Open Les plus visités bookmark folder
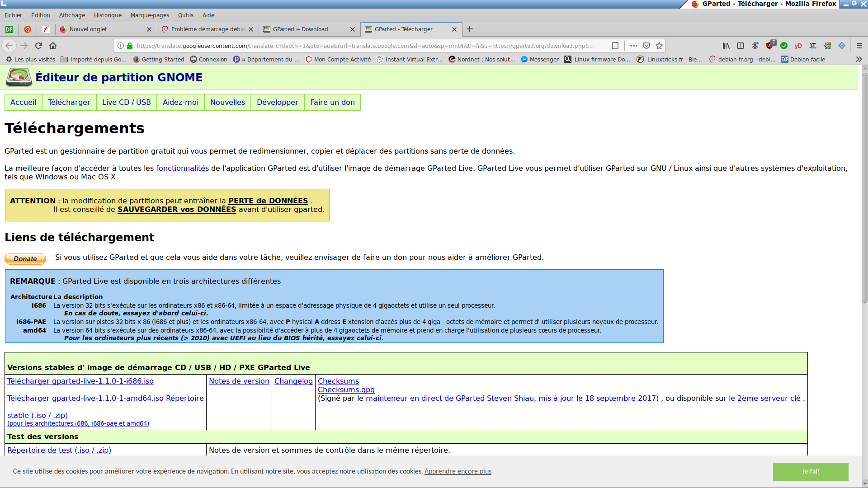 click(x=30, y=59)
